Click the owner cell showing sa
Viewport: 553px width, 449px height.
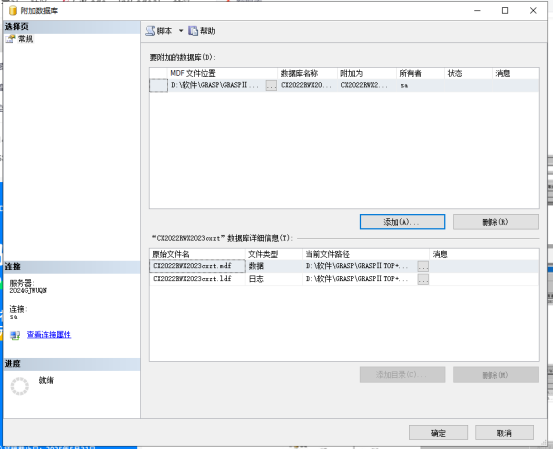point(420,85)
